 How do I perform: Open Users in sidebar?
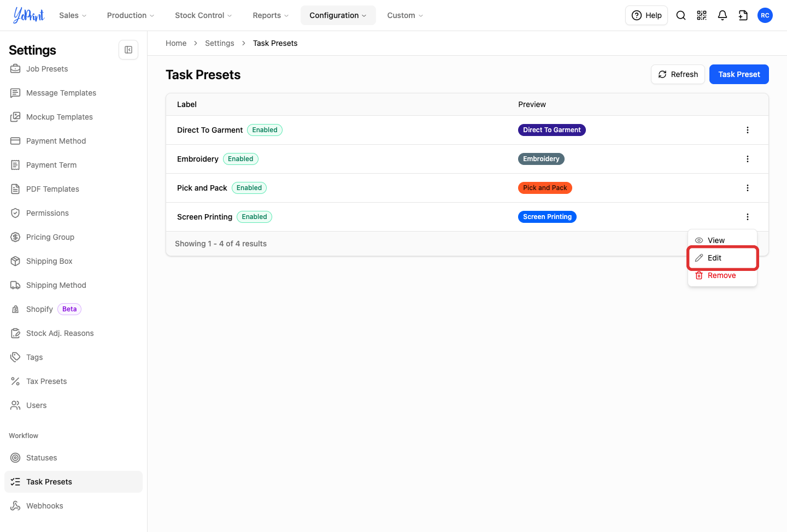pos(73,405)
